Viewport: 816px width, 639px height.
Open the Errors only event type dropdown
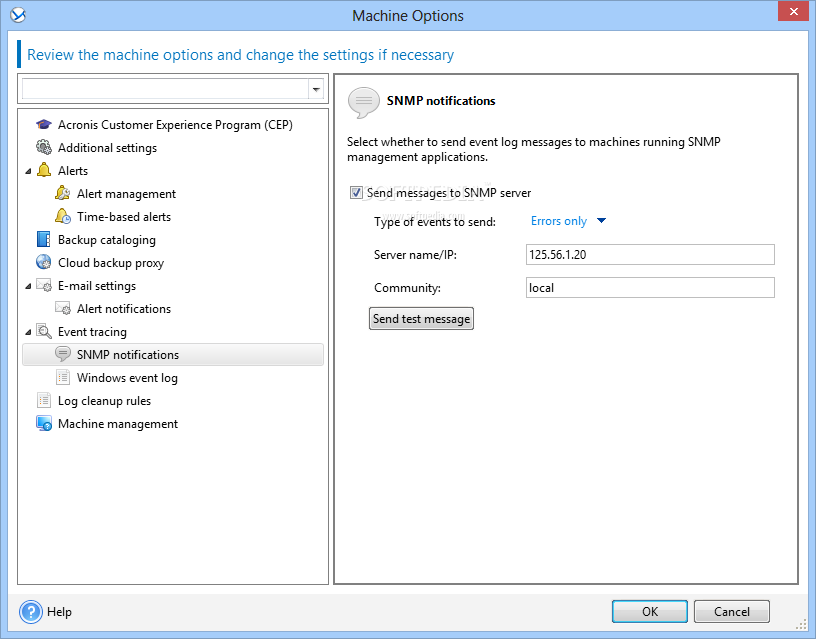(568, 221)
